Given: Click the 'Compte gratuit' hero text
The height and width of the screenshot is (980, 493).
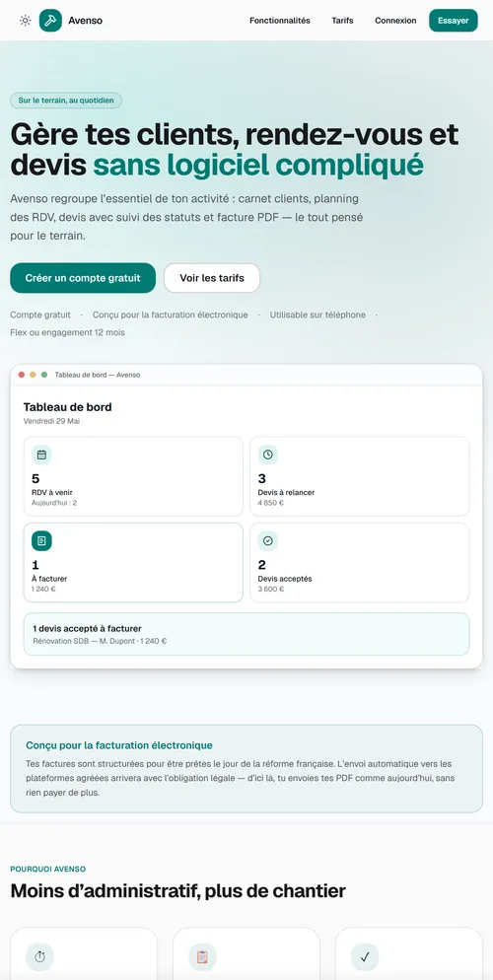Looking at the screenshot, I should [x=40, y=315].
